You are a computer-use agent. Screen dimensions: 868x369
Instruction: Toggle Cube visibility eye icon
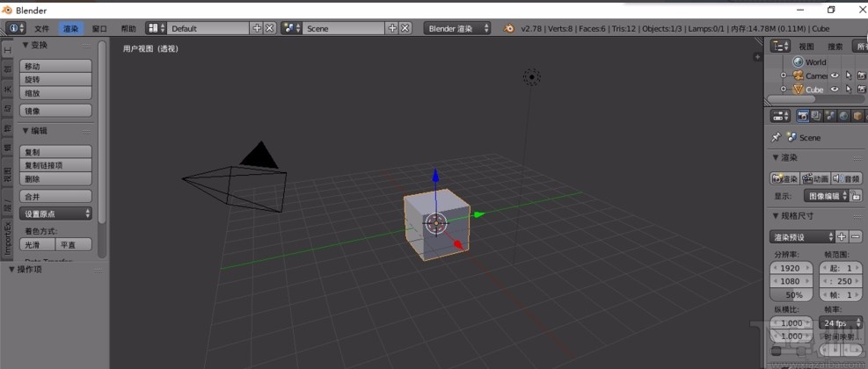point(835,89)
